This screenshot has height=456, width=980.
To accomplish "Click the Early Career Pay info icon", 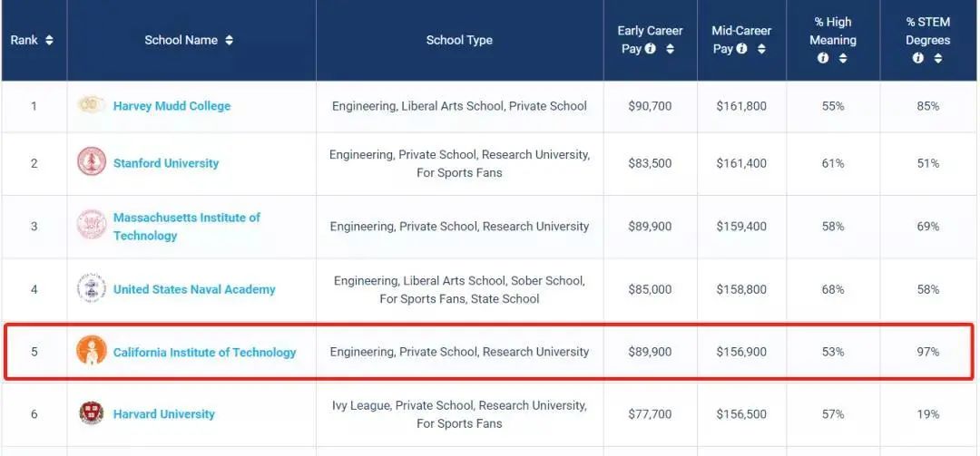I will point(651,49).
